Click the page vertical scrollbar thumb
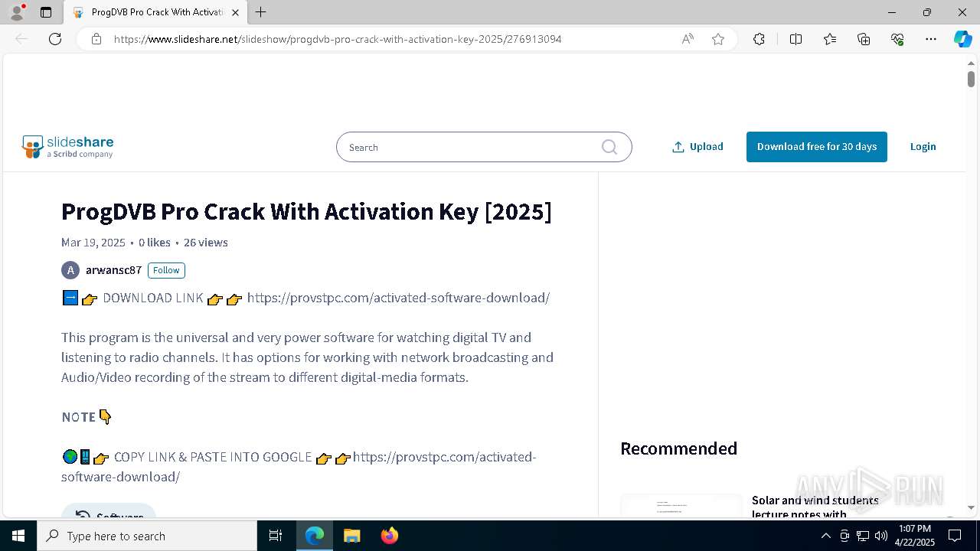 point(971,79)
